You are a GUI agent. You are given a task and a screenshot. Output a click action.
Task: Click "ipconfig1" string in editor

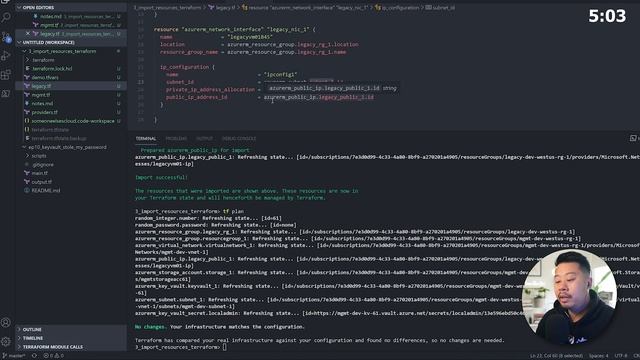pyautogui.click(x=280, y=75)
